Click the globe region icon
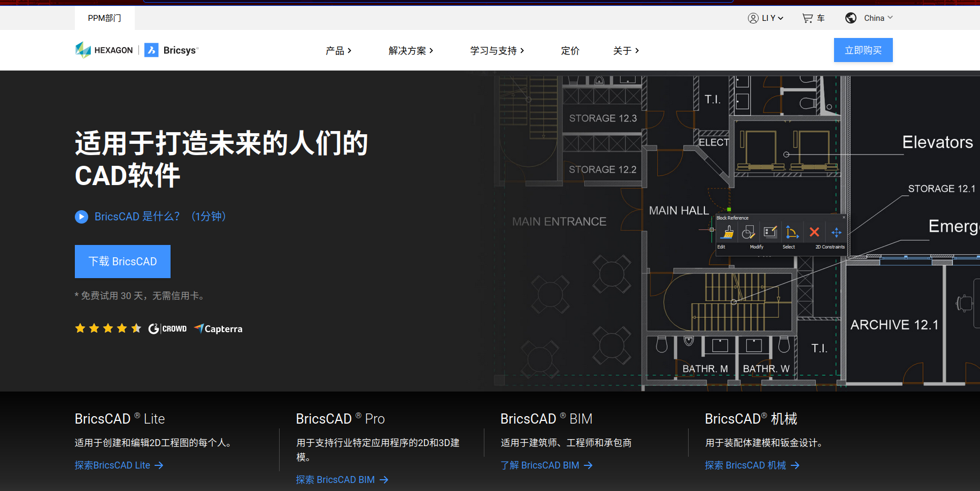Screen dimensions: 980x491 tap(851, 18)
